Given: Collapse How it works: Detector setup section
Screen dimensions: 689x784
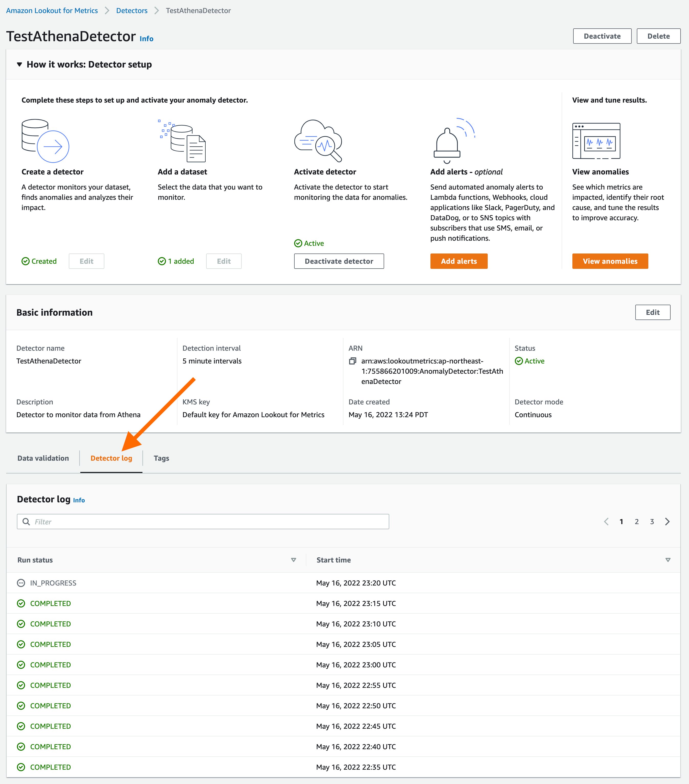Looking at the screenshot, I should coord(19,64).
